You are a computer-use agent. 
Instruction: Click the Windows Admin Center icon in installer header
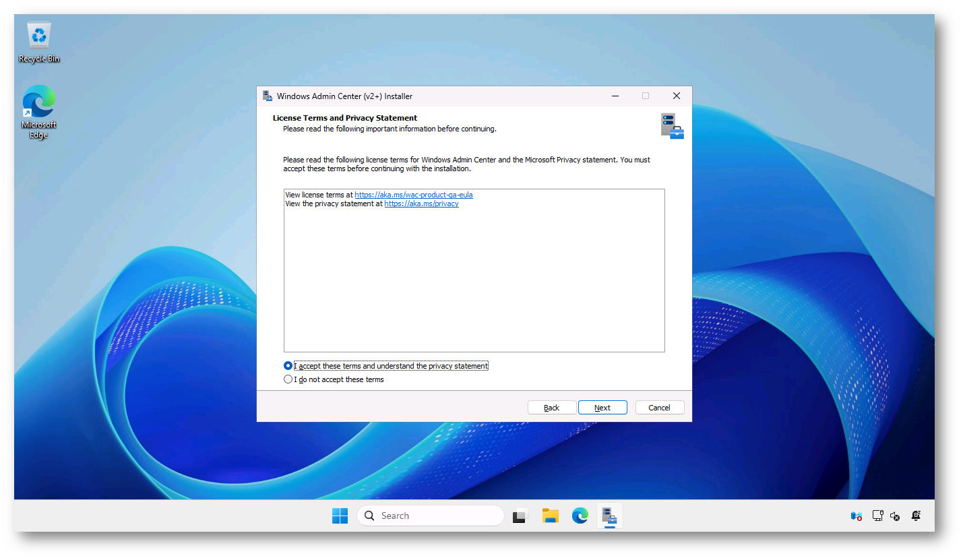pyautogui.click(x=673, y=125)
